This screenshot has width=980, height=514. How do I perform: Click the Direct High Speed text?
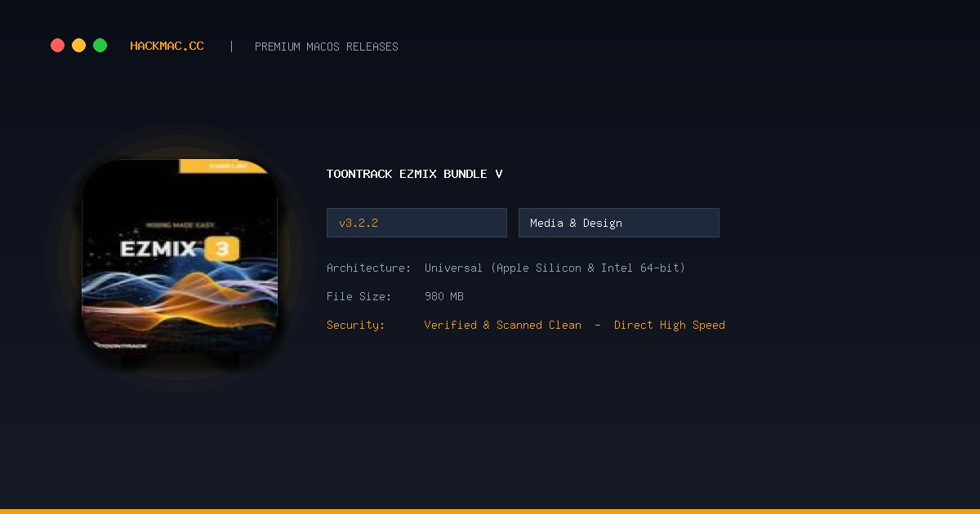coord(670,325)
